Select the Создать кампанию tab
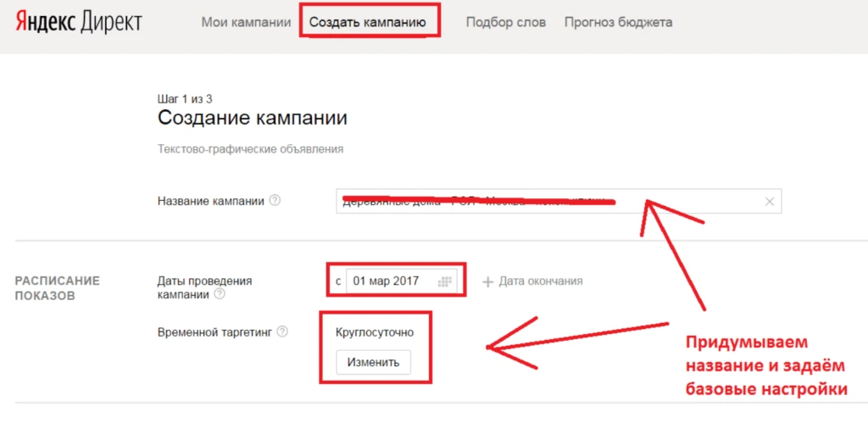The height and width of the screenshot is (434, 868). (x=368, y=22)
